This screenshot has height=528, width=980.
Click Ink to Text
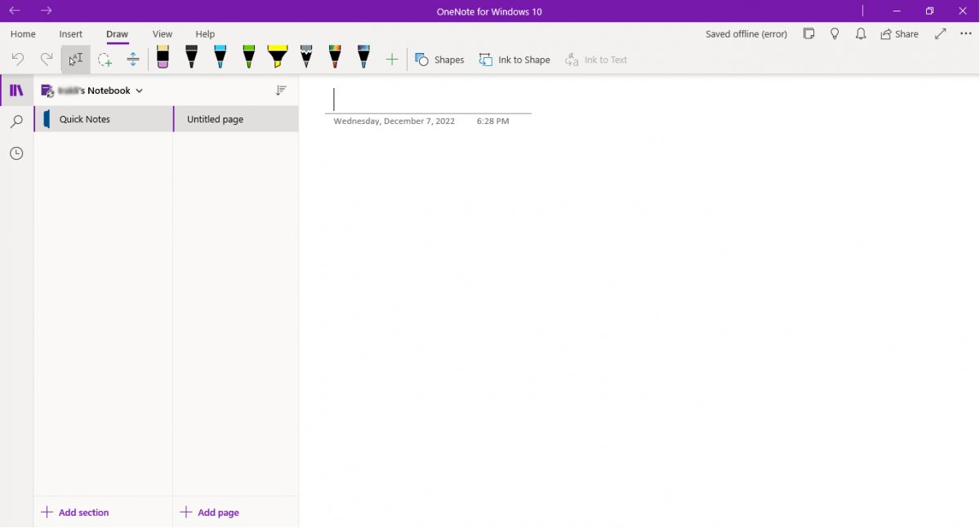pos(596,60)
